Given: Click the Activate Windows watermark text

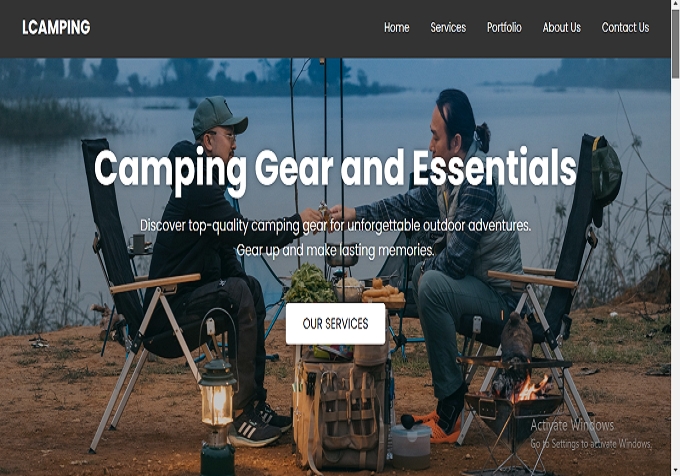Looking at the screenshot, I should [572, 425].
